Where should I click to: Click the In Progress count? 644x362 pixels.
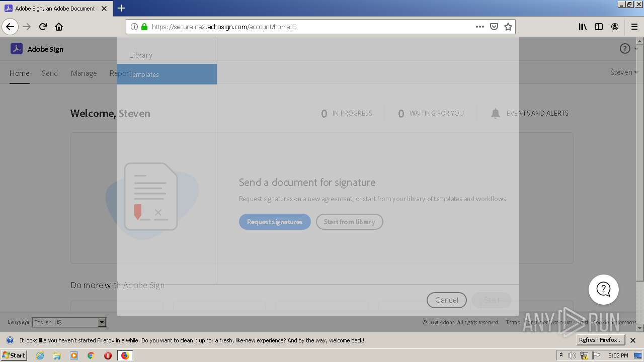(x=347, y=114)
